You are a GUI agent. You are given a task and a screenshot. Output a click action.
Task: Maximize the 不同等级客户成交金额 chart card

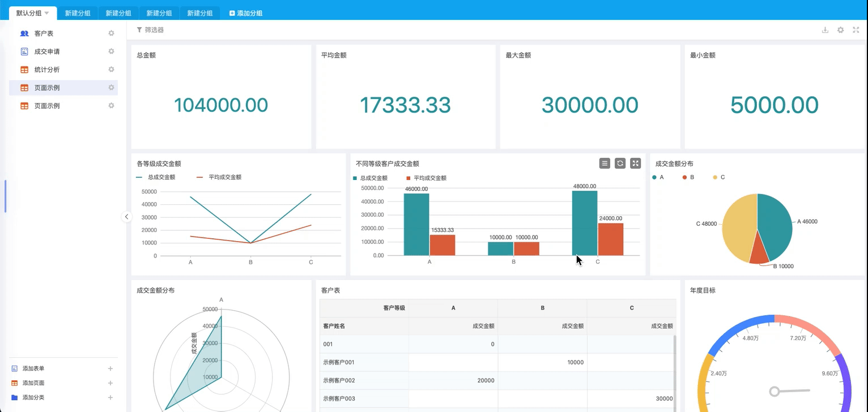(636, 163)
